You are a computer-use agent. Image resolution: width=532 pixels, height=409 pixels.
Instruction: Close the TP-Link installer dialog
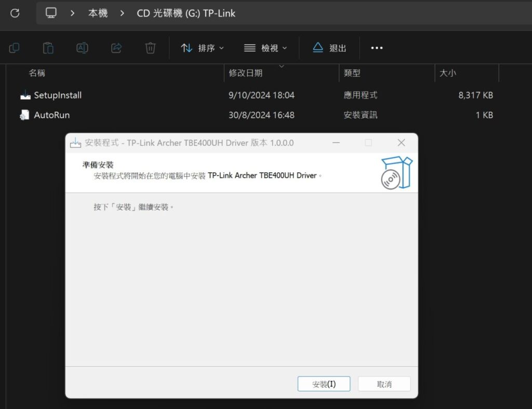[402, 143]
